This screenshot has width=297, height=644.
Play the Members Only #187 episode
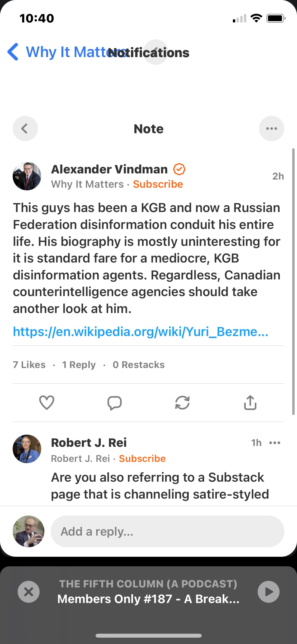268,591
